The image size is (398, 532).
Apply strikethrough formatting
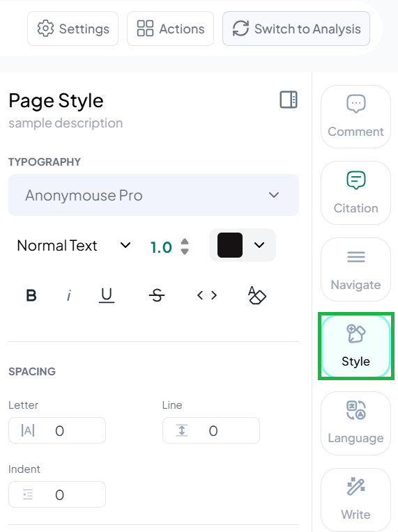click(x=157, y=295)
